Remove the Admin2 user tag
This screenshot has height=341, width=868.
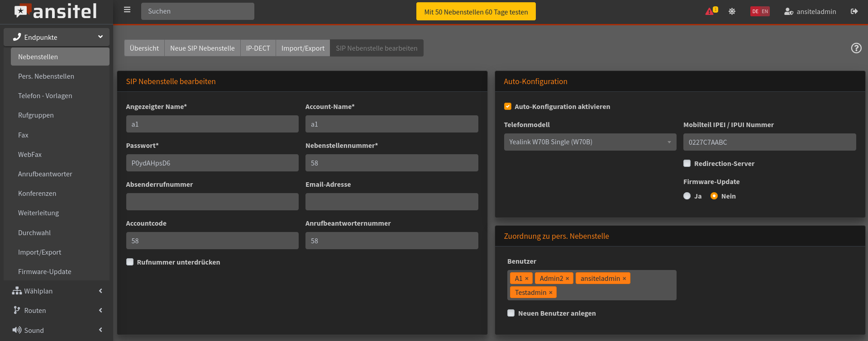567,279
